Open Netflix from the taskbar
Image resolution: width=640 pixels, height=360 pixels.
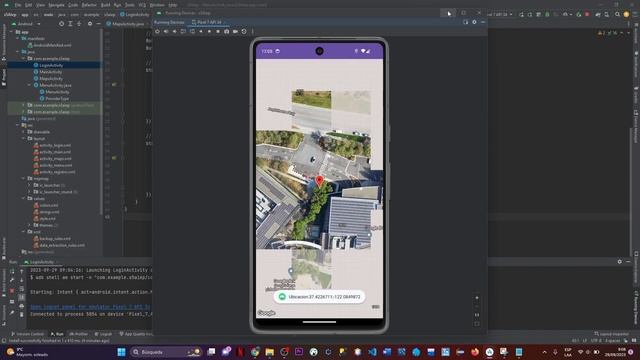point(240,352)
